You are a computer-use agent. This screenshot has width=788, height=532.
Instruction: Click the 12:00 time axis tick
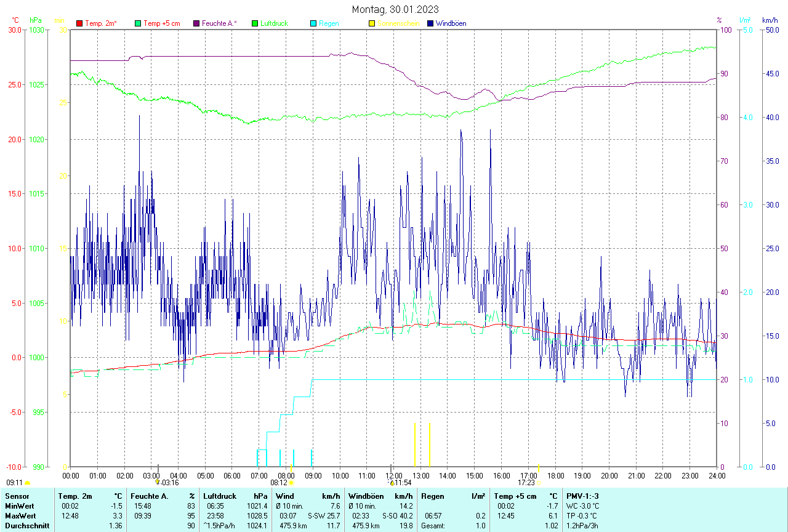(x=393, y=475)
